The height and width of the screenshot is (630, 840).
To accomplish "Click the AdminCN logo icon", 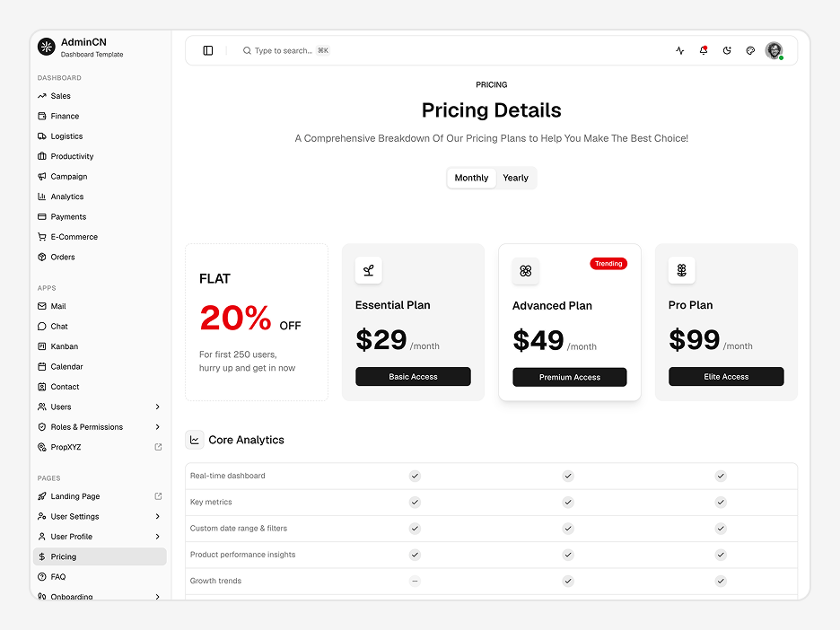I will [x=47, y=47].
